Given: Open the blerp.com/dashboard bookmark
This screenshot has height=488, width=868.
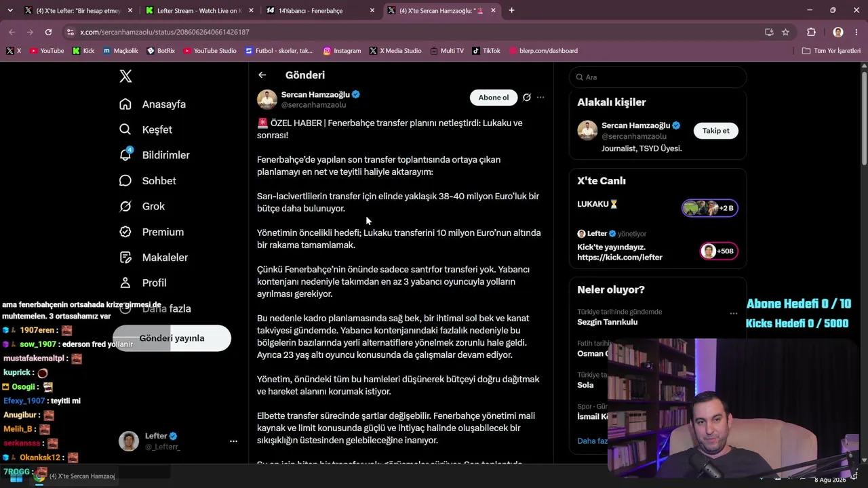Looking at the screenshot, I should (542, 51).
